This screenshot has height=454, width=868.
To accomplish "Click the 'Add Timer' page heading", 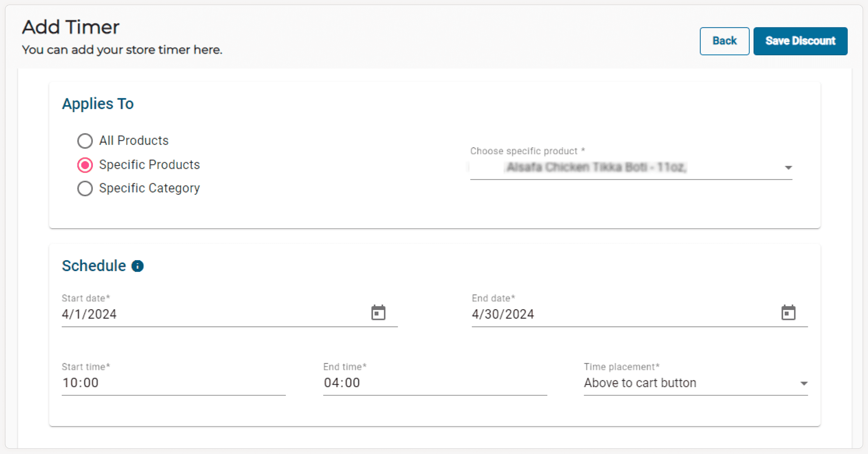I will (x=71, y=27).
